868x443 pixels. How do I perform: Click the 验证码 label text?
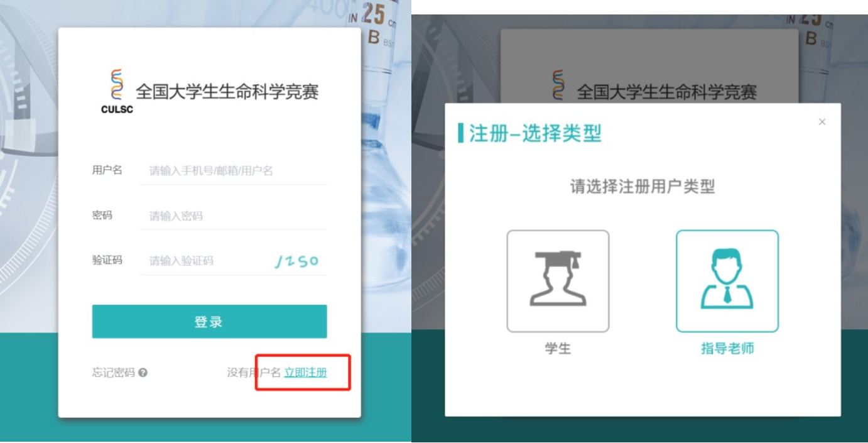pos(107,260)
